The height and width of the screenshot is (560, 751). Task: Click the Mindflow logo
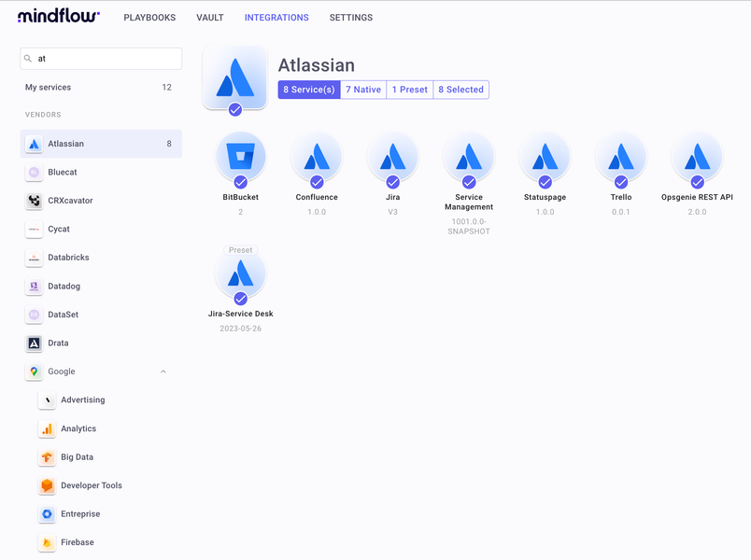59,16
